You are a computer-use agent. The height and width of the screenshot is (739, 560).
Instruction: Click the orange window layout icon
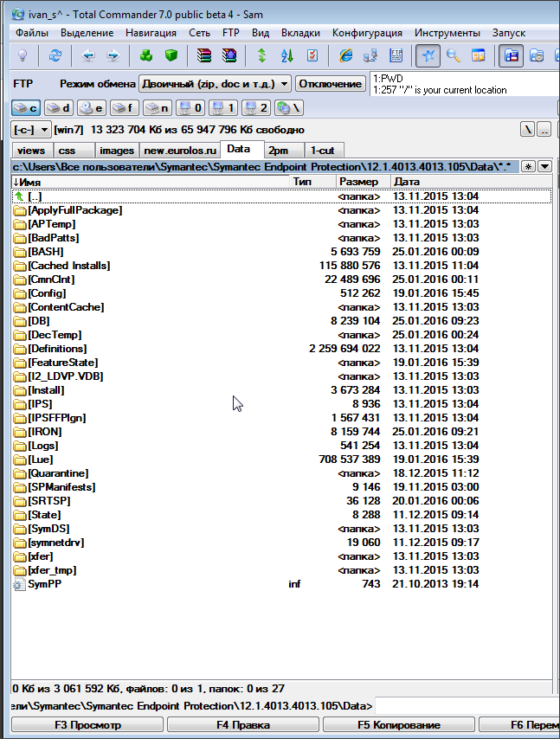pyautogui.click(x=479, y=55)
